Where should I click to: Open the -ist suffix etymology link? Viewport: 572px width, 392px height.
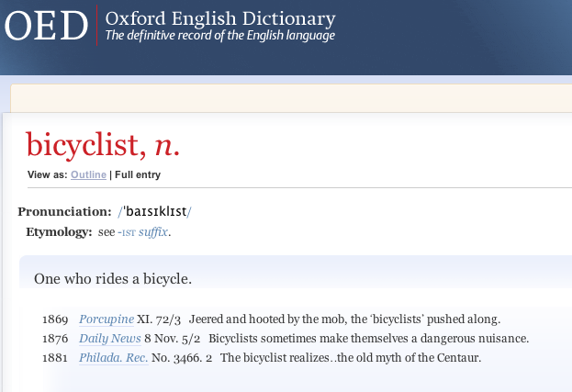point(142,232)
